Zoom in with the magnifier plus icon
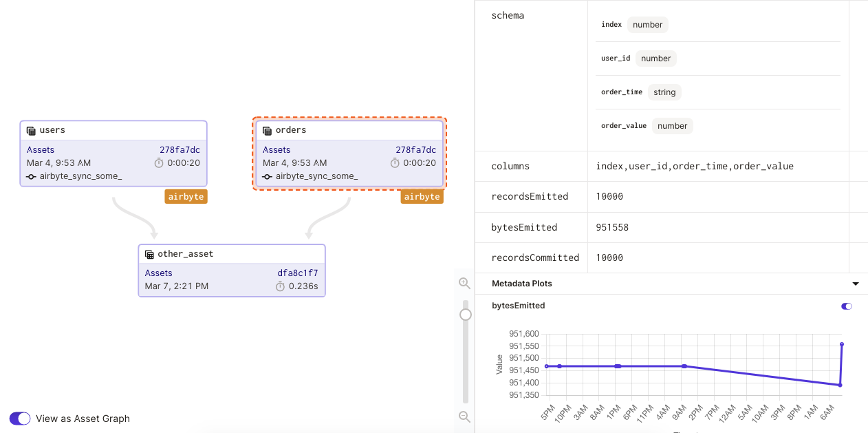 [x=465, y=283]
